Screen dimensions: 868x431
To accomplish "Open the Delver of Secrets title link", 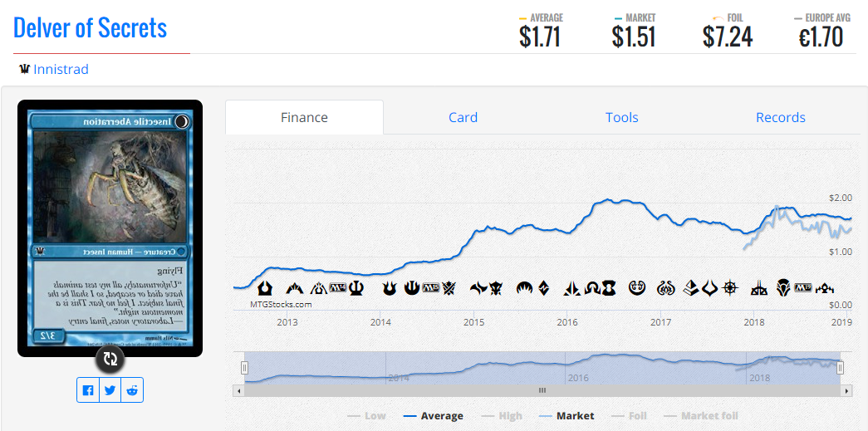I will pyautogui.click(x=91, y=27).
